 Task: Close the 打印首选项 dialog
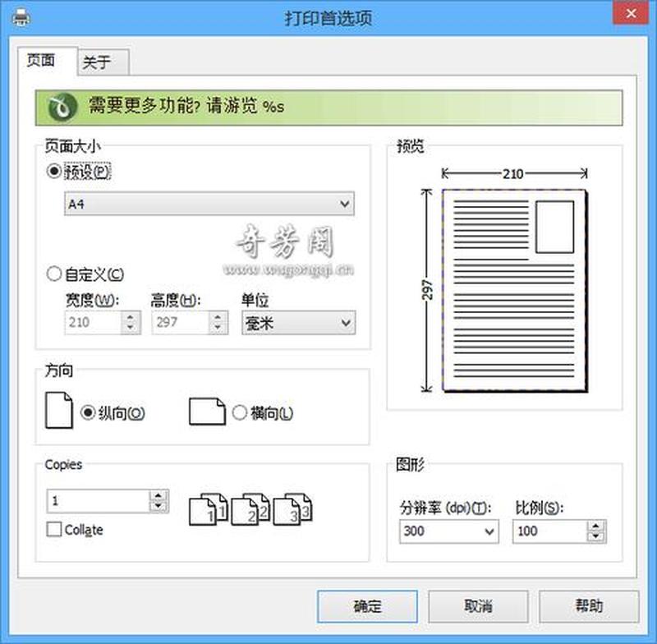click(x=631, y=14)
